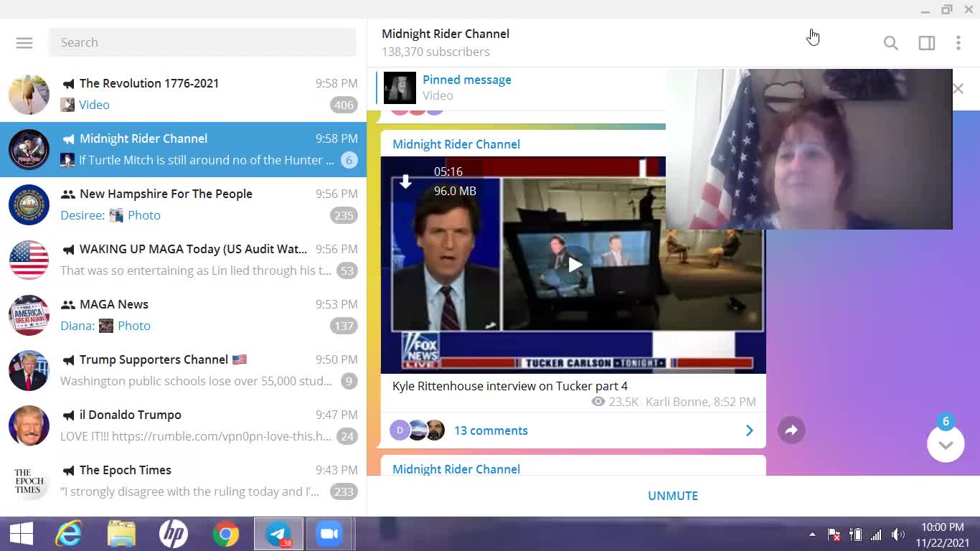Viewport: 980px width, 551px height.
Task: Launch Internet Explorer from the taskbar
Action: click(x=69, y=534)
